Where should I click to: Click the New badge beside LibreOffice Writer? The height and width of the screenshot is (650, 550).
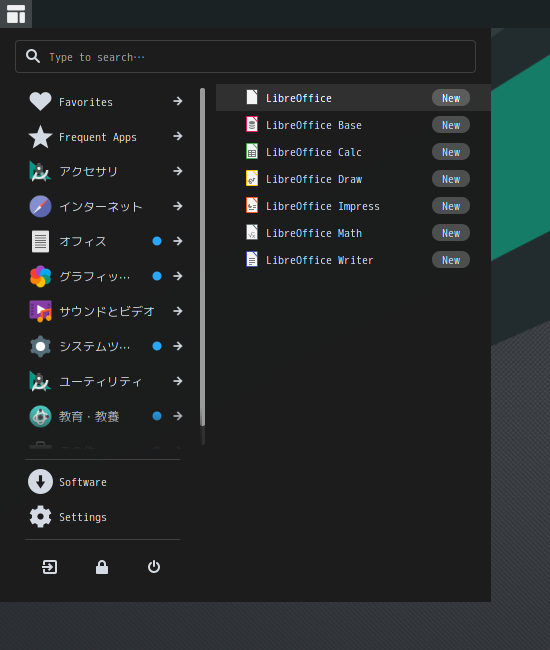point(451,260)
